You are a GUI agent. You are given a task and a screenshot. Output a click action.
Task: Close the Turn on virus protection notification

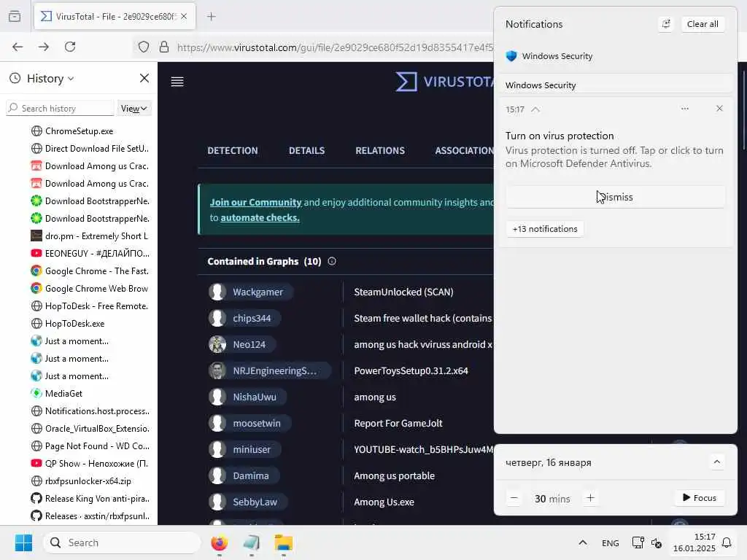pos(719,109)
